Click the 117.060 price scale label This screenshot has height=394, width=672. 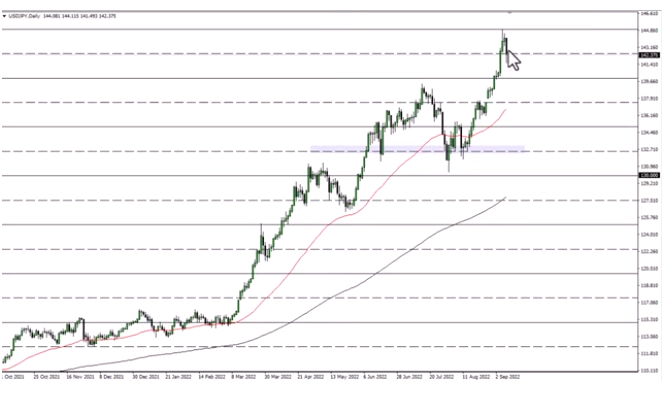[649, 303]
